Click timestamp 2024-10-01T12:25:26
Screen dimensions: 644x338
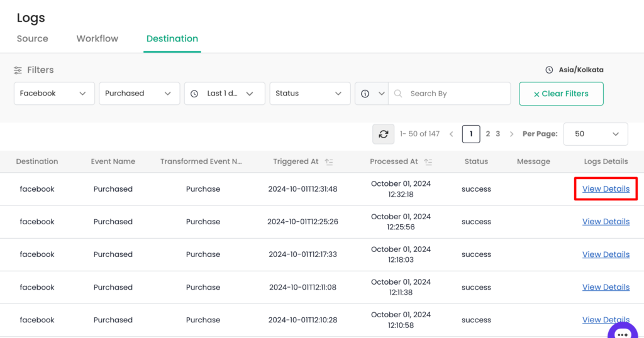(x=303, y=222)
